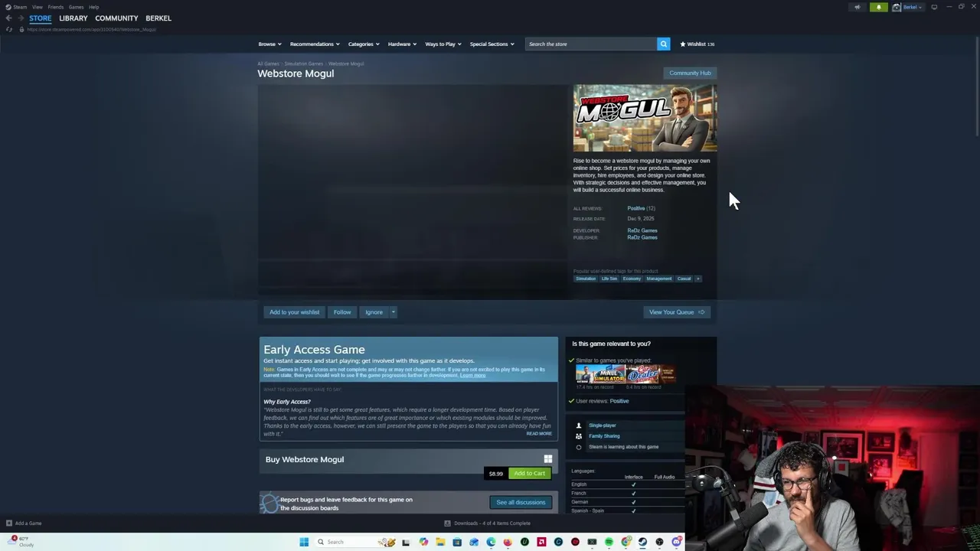Expand the Hardware dropdown
Image resolution: width=980 pixels, height=551 pixels.
tap(402, 44)
